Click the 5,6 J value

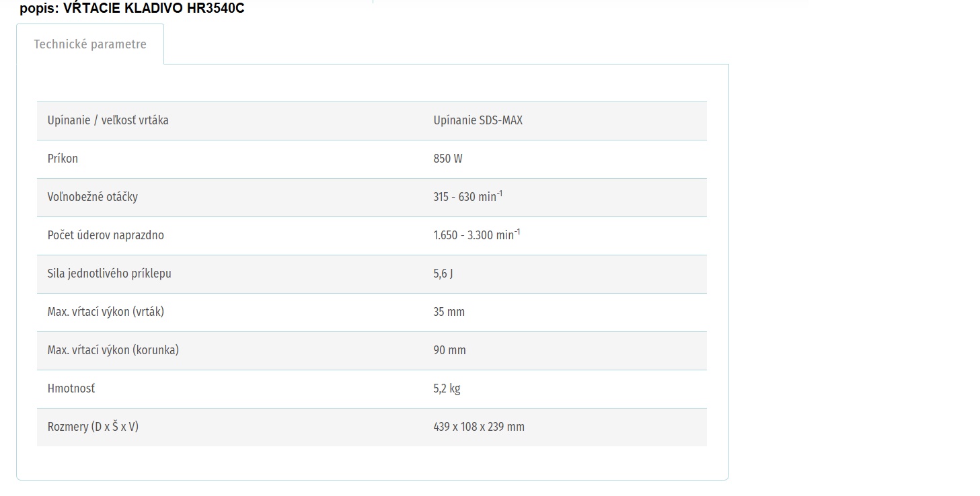[x=443, y=274]
